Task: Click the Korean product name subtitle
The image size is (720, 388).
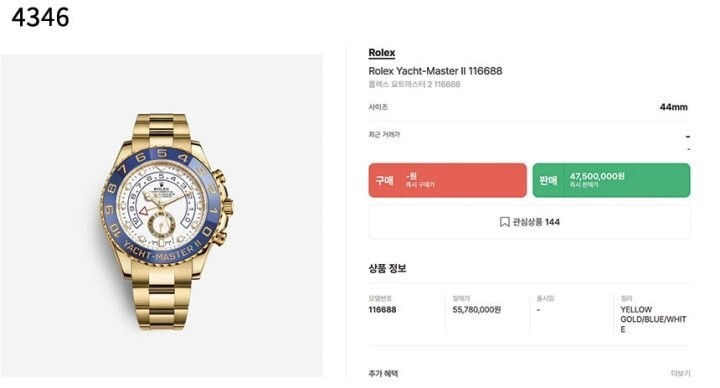Action: point(414,84)
